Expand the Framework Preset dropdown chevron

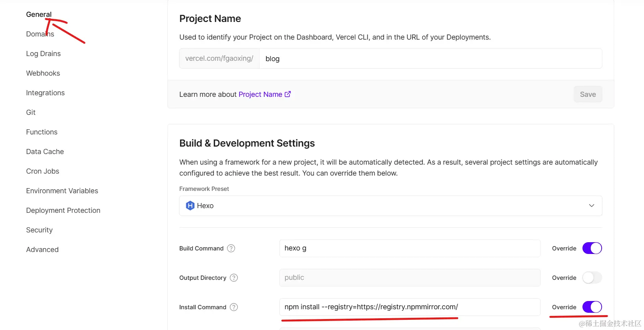coord(591,206)
